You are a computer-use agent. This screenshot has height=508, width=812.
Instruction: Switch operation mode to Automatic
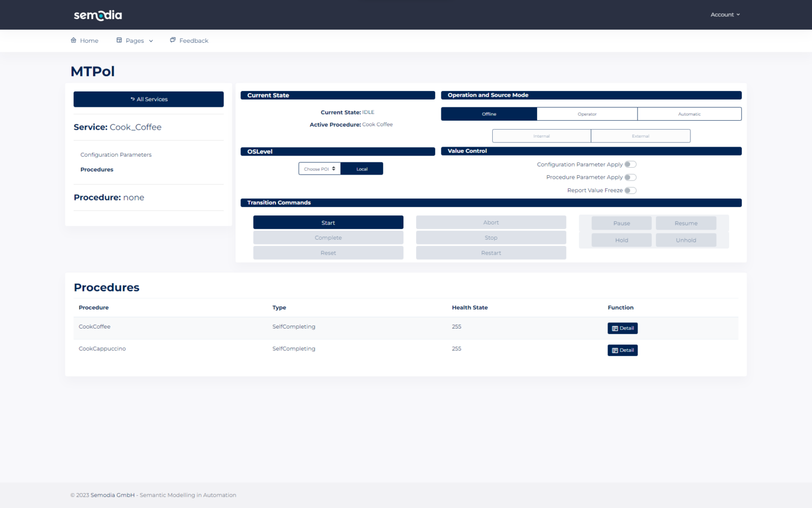point(689,113)
